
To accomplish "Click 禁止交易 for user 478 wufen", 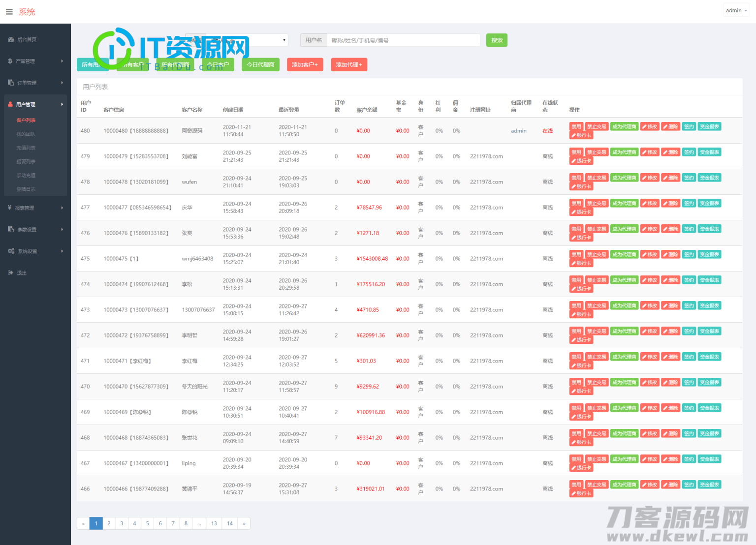I will (597, 178).
